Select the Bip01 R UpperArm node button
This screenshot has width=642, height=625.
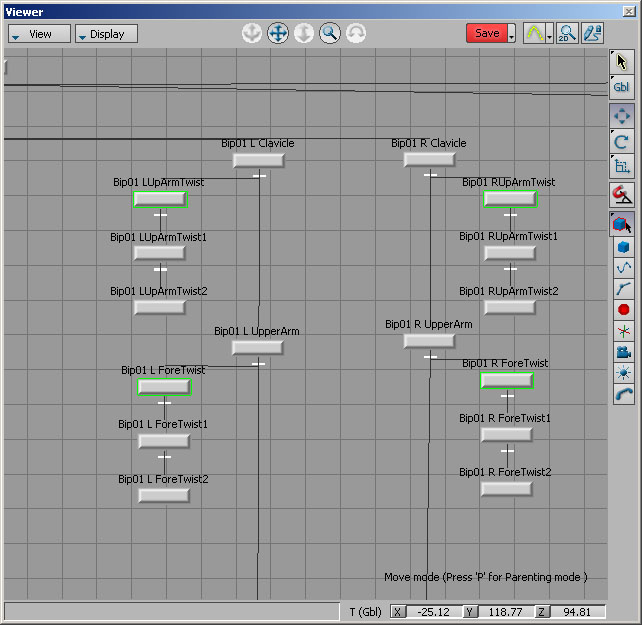429,341
